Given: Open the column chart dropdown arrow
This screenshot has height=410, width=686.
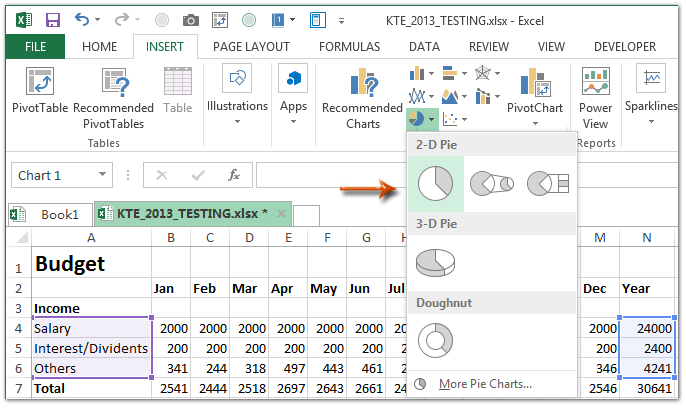Looking at the screenshot, I should [431, 74].
